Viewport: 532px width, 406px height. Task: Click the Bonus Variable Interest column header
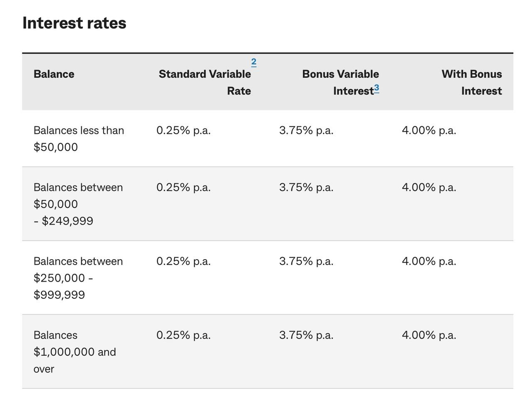tap(340, 82)
